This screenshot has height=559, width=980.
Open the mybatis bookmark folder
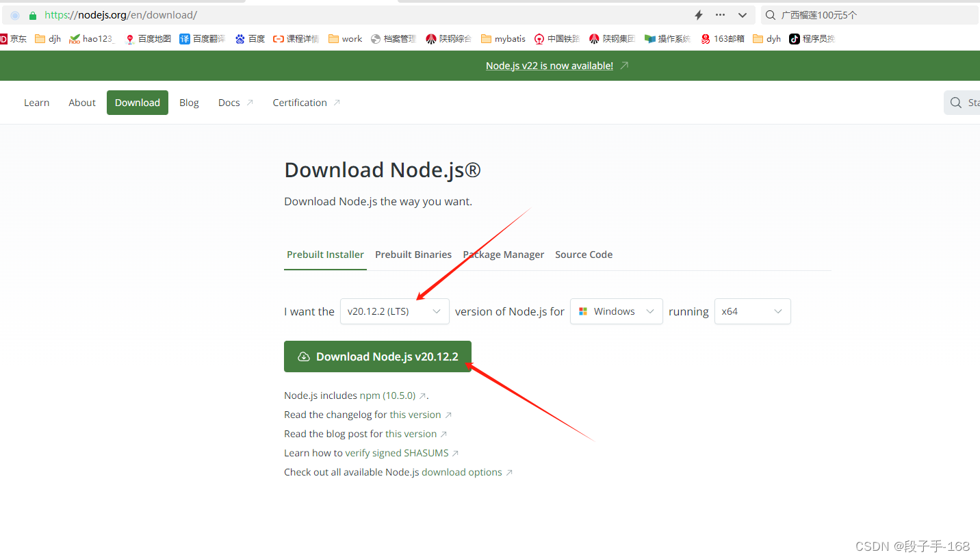coord(504,39)
